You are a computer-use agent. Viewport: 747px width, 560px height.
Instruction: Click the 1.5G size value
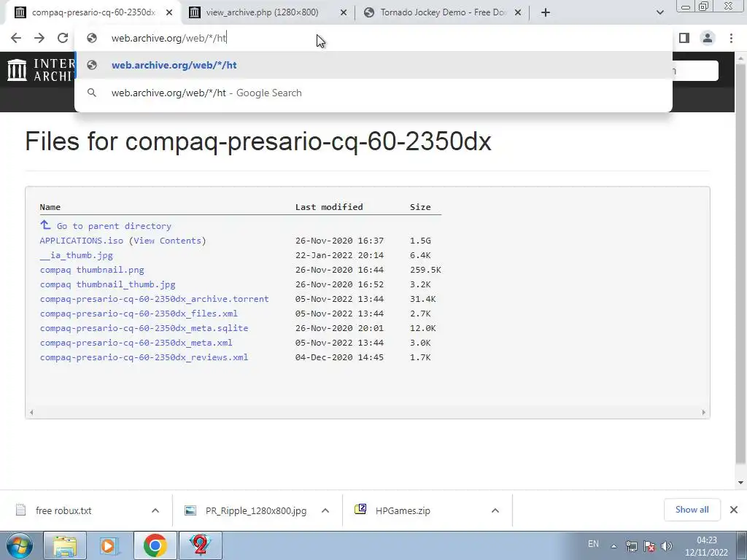(x=420, y=241)
